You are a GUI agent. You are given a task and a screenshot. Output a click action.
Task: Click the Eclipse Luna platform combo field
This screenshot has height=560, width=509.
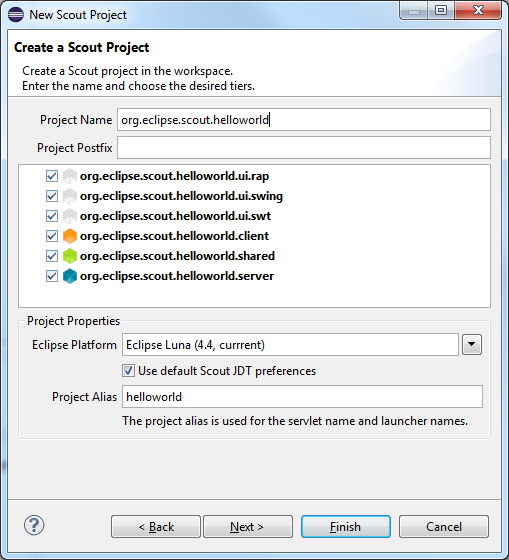click(x=290, y=345)
